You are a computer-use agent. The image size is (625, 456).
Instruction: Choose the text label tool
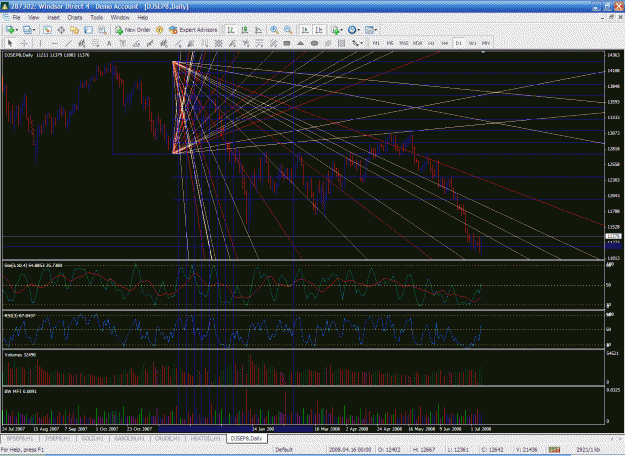coord(109,43)
